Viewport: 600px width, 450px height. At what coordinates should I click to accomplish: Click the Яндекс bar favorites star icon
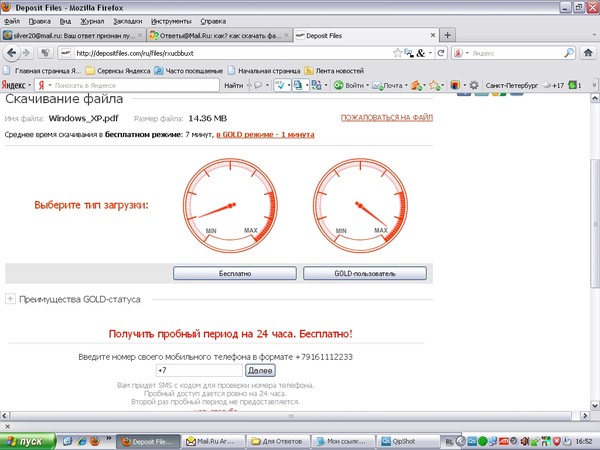[x=434, y=85]
